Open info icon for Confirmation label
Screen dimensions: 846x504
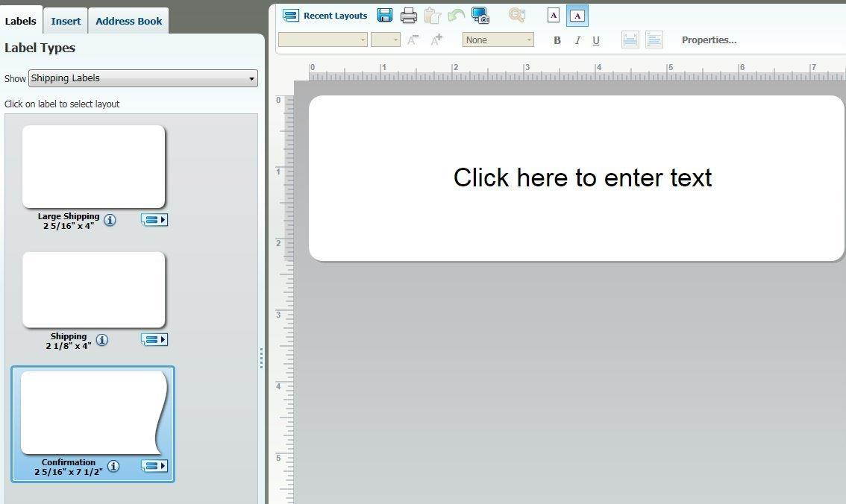[113, 466]
